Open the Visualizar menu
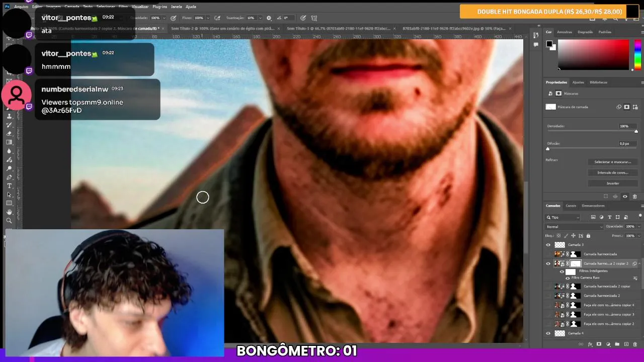 140,7
